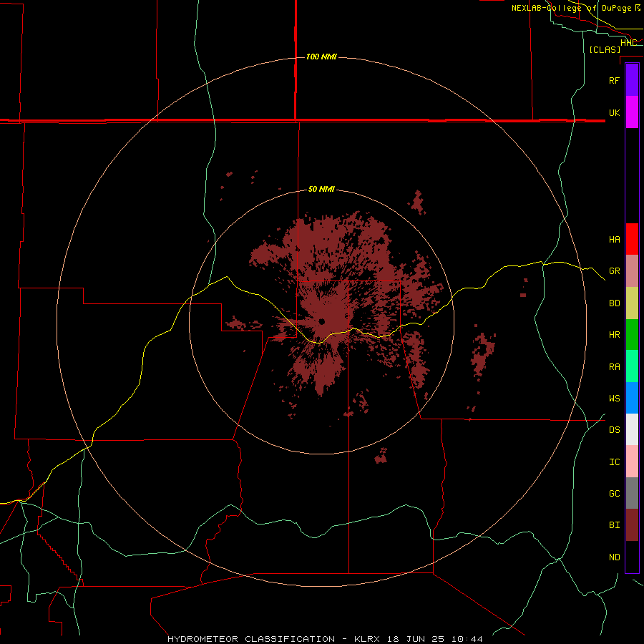Click the radar site center dot
The image size is (644, 644).
tap(321, 321)
